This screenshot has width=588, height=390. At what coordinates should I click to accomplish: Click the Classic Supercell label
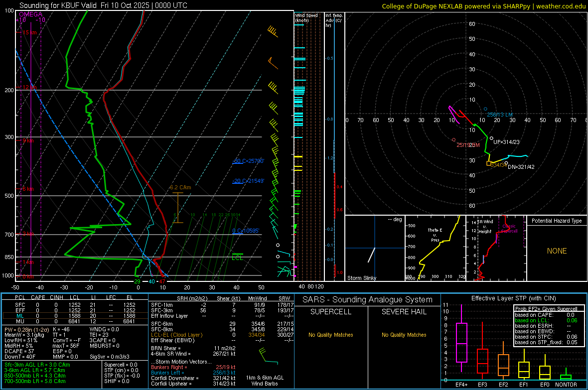509,229
